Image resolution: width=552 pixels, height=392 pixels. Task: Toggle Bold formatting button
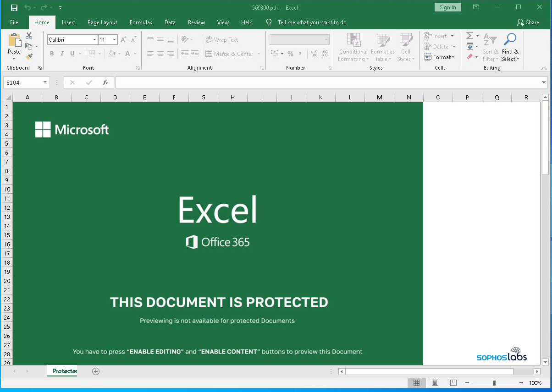52,54
